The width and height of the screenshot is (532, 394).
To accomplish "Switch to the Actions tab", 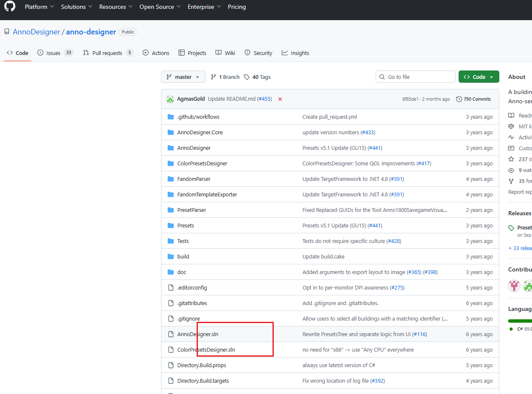I will point(156,53).
